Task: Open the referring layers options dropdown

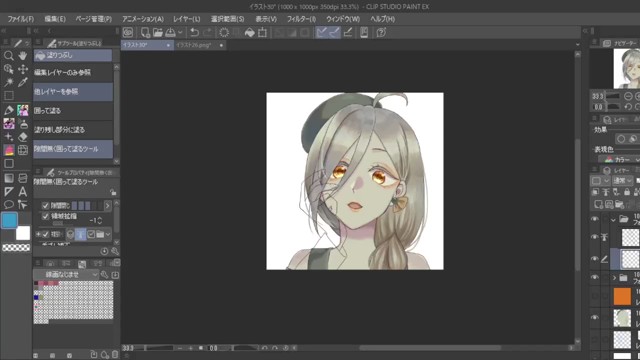Action: (x=108, y=234)
